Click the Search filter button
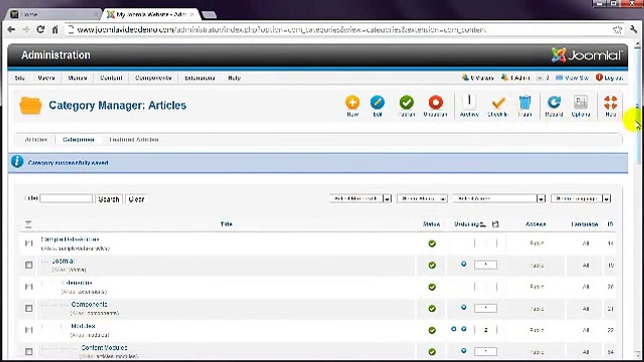 coord(109,199)
